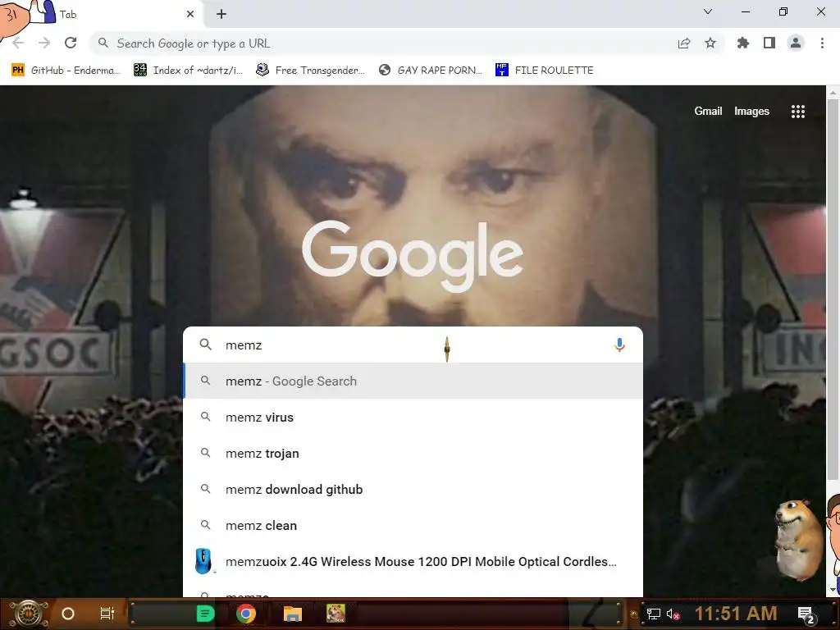
Task: Expand tab search chevron
Action: (x=708, y=11)
